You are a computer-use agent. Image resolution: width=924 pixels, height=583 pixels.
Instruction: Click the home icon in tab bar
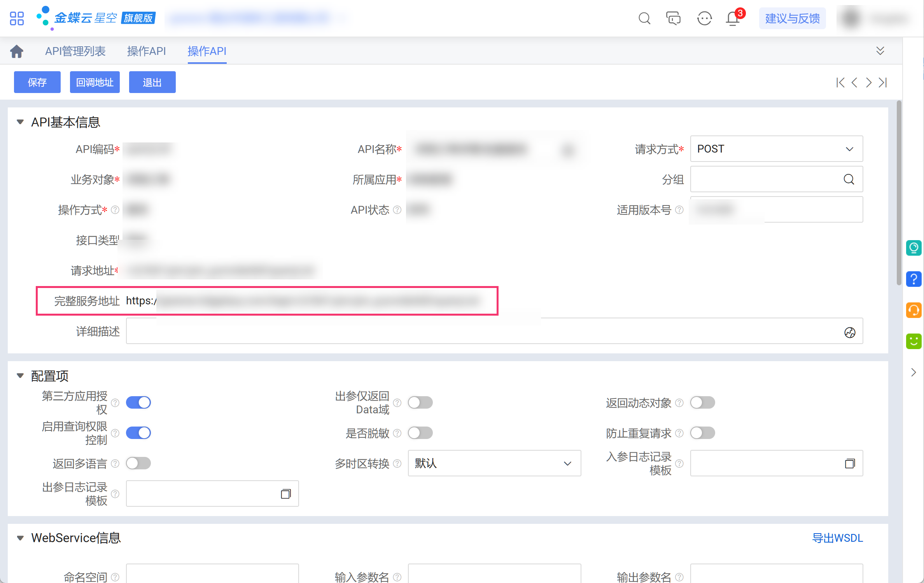[17, 51]
